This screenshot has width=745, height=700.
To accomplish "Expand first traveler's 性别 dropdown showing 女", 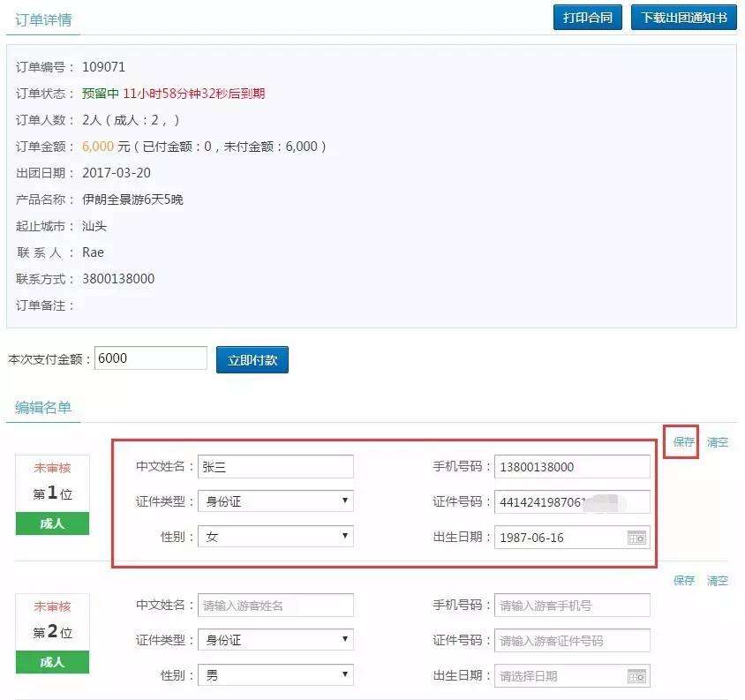I will 275,536.
